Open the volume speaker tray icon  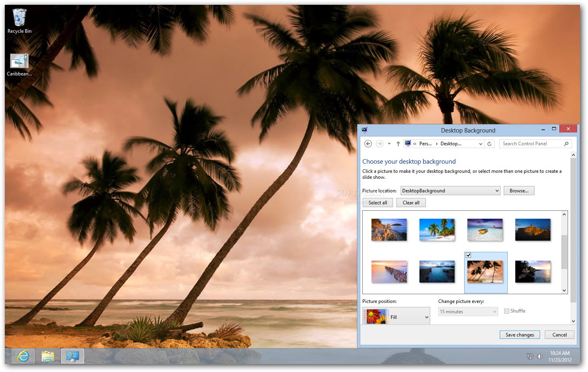(x=540, y=356)
